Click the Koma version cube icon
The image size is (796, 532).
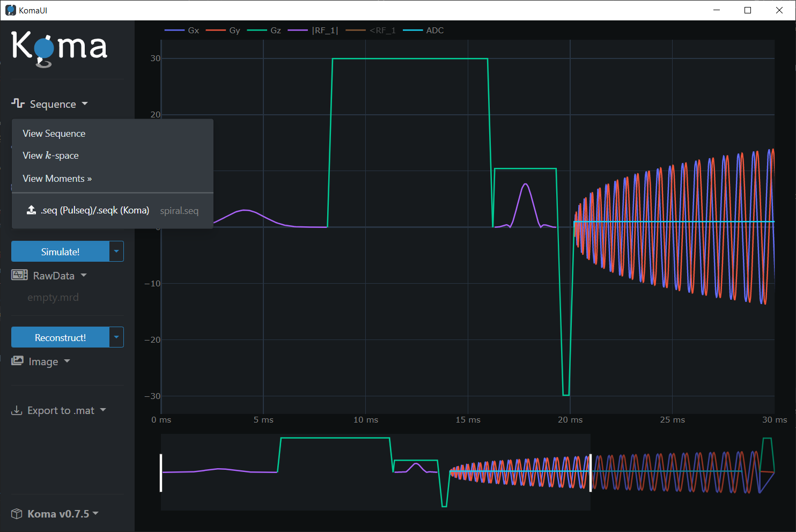17,514
